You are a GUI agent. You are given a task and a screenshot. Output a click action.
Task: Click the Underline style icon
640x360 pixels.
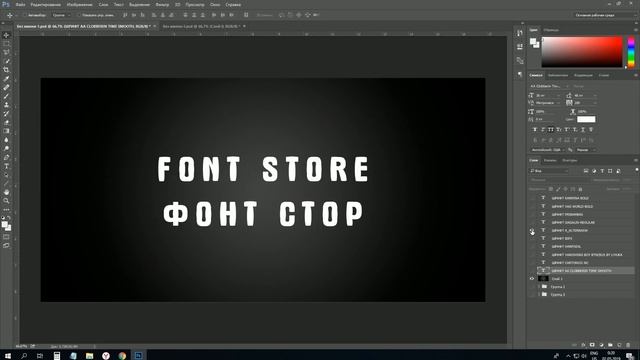[x=583, y=130]
